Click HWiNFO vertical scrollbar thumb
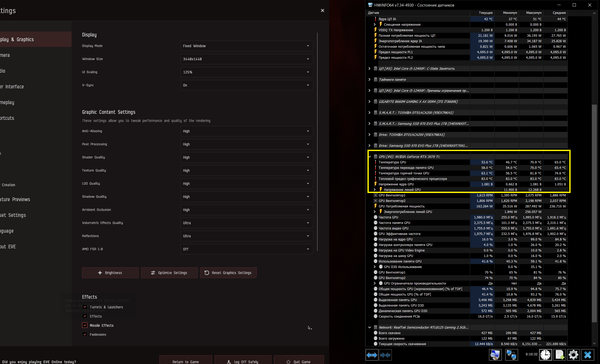600x364 pixels. [594, 213]
